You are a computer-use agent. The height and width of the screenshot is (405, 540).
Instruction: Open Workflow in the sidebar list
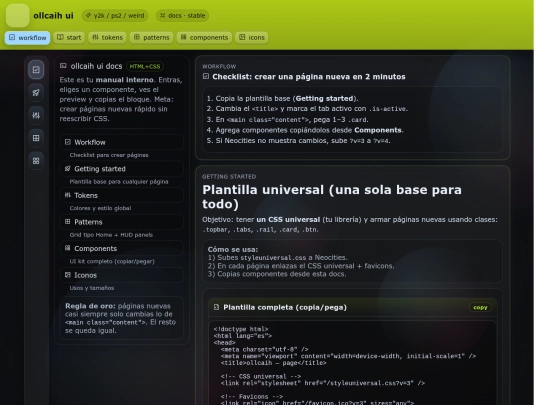pos(122,142)
